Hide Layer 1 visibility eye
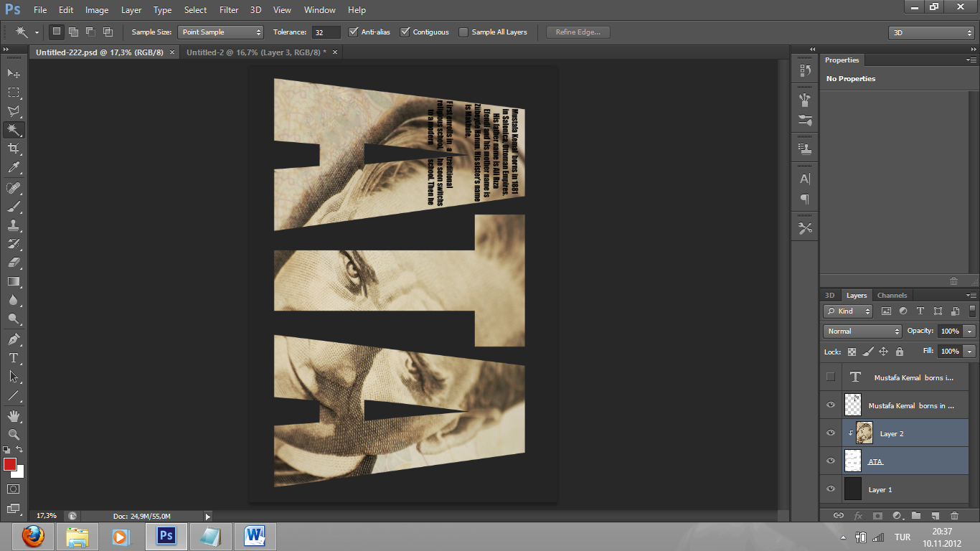The height and width of the screenshot is (551, 980). pyautogui.click(x=831, y=489)
